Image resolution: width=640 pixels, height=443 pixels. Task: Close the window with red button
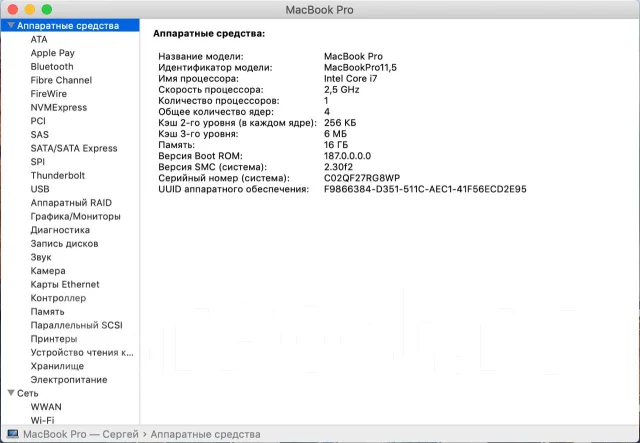[13, 9]
